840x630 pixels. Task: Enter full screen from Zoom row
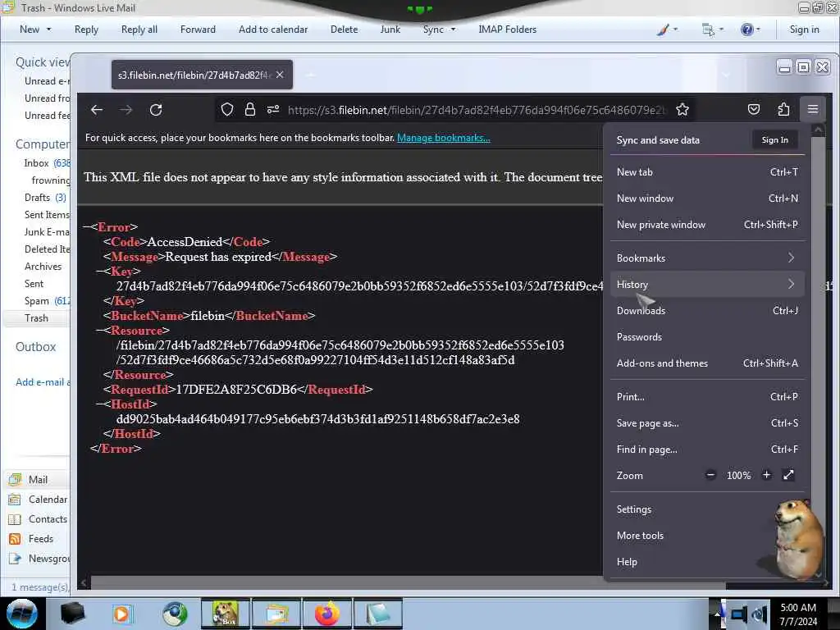tap(788, 475)
